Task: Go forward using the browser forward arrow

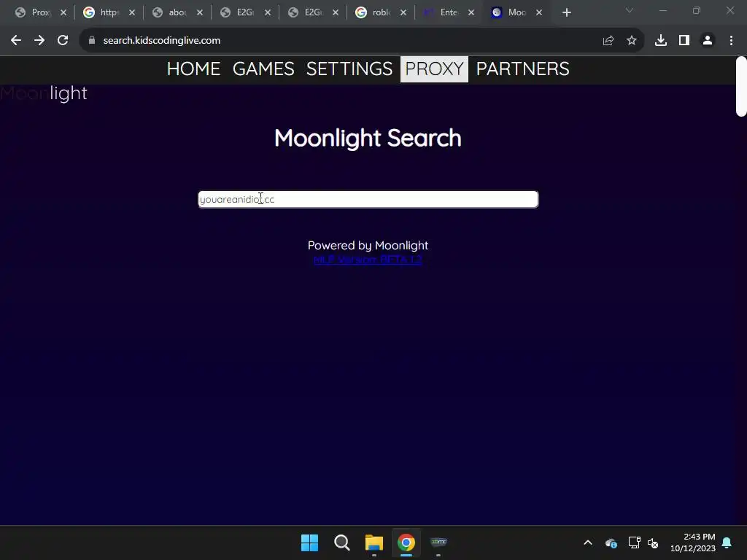Action: 39,41
